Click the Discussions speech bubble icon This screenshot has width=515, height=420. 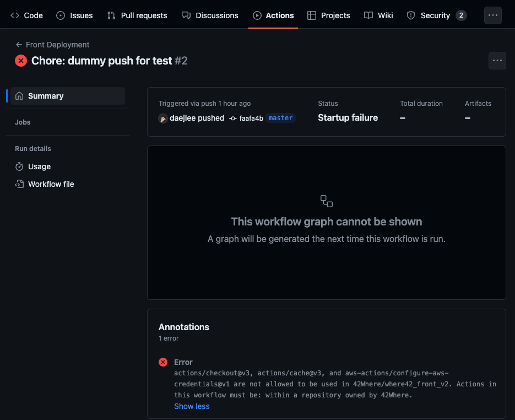186,15
